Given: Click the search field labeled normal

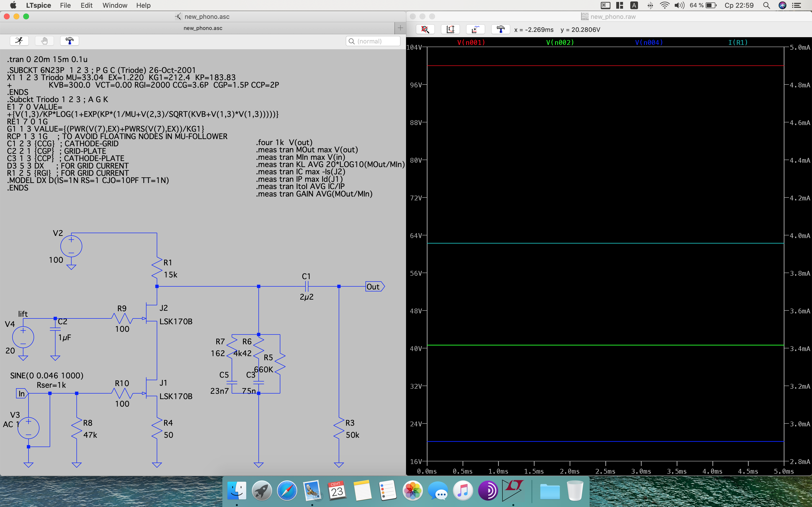Looking at the screenshot, I should 373,41.
